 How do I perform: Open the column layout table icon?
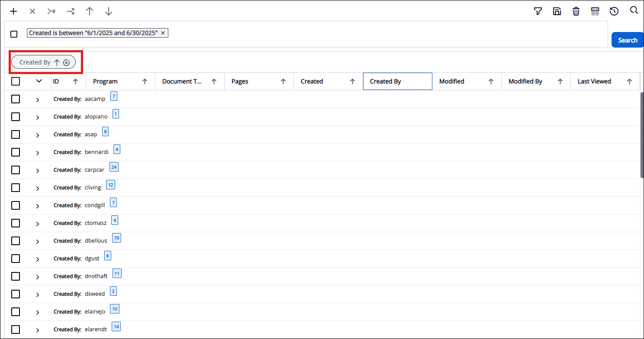[595, 11]
